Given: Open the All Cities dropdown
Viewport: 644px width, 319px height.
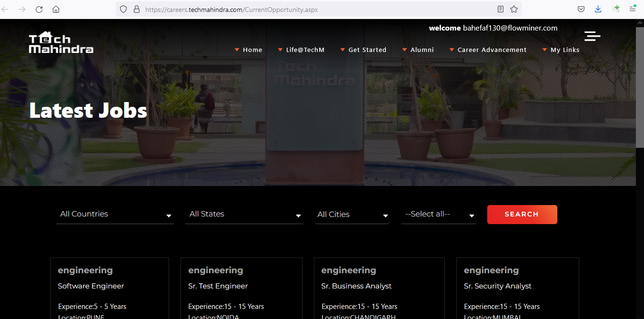Looking at the screenshot, I should [352, 215].
